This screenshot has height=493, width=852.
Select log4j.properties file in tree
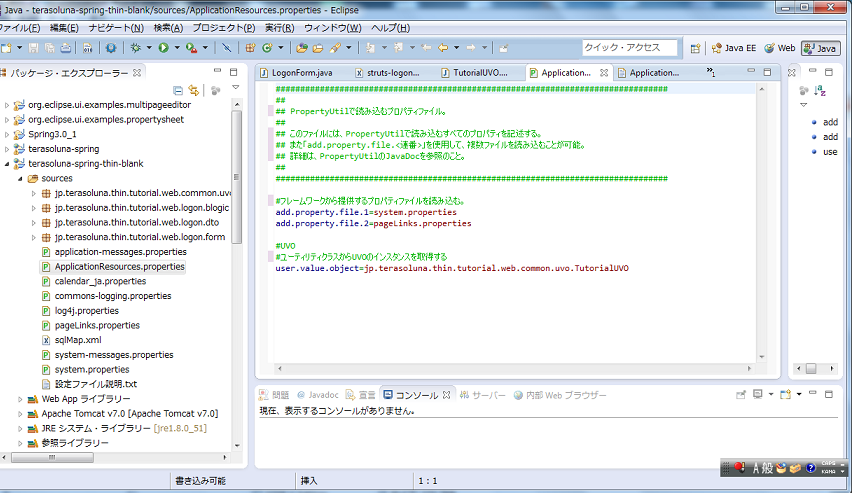coord(80,311)
